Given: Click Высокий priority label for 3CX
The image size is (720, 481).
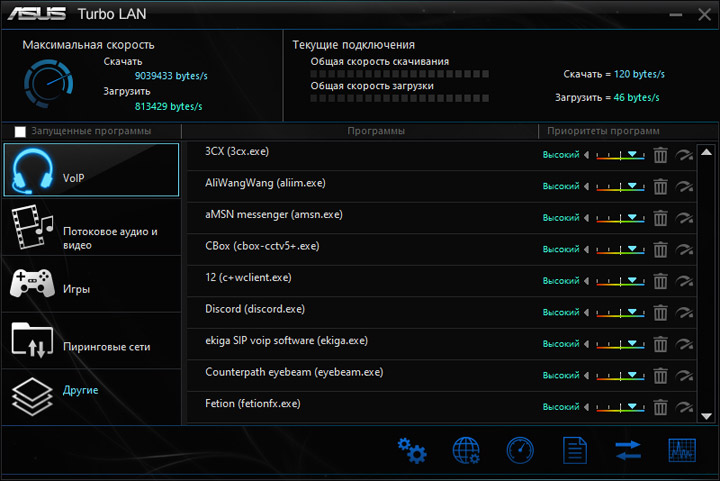Looking at the screenshot, I should (x=561, y=155).
